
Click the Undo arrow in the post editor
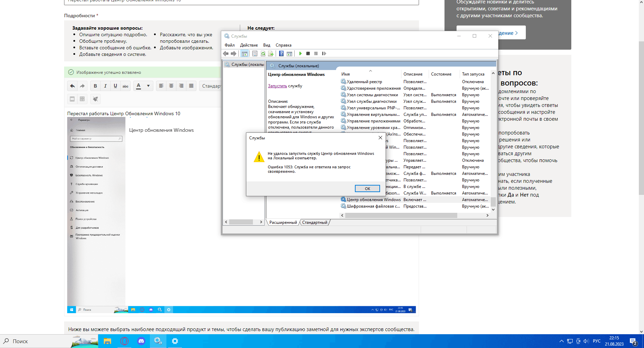(72, 86)
